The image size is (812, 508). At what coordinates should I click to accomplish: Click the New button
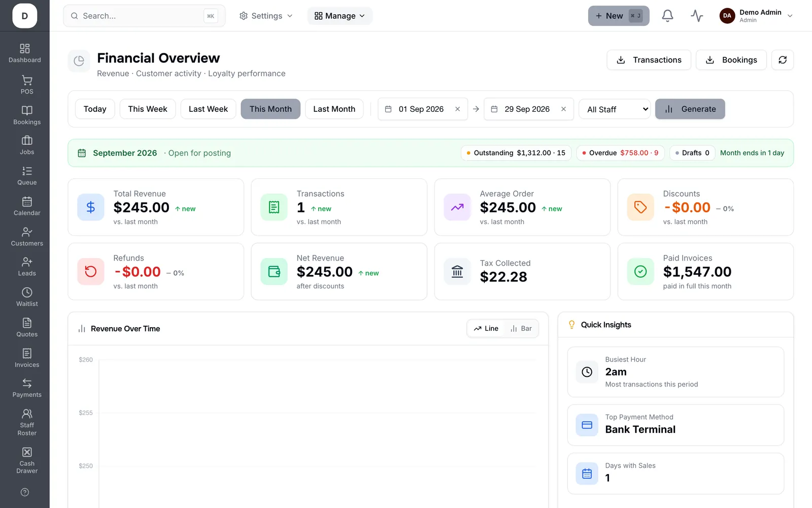pyautogui.click(x=619, y=16)
